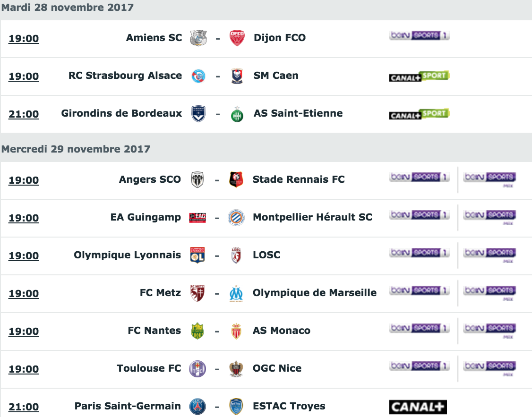The height and width of the screenshot is (417, 532).
Task: Open the 19:00 time link for Amiens match
Action: (x=24, y=38)
